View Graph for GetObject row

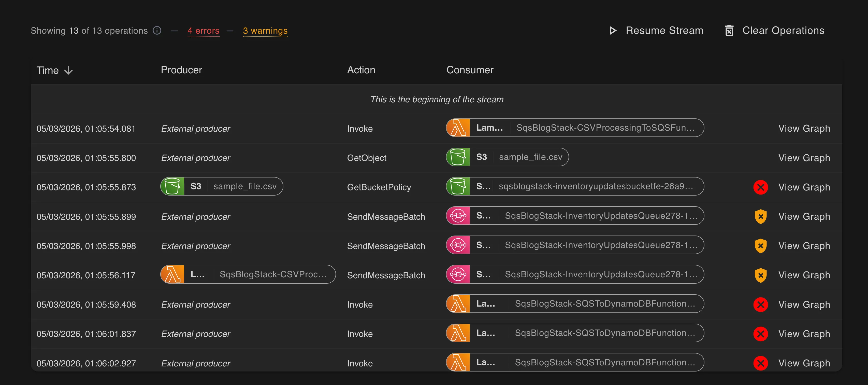(804, 158)
